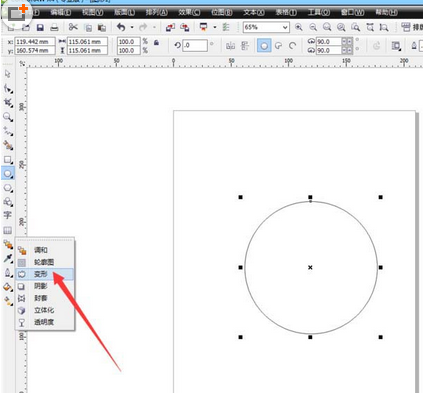
Task: Click the Undo arrow in toolbar
Action: tap(121, 27)
